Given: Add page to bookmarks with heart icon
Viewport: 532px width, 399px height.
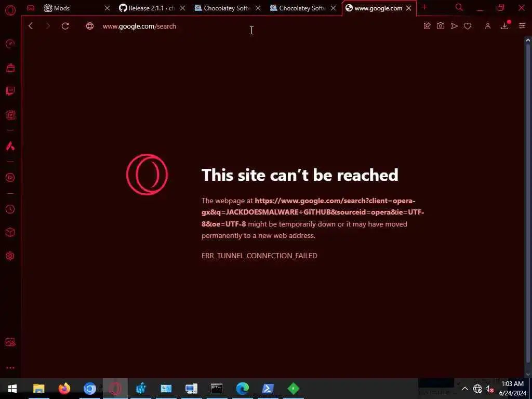Looking at the screenshot, I should [x=468, y=26].
